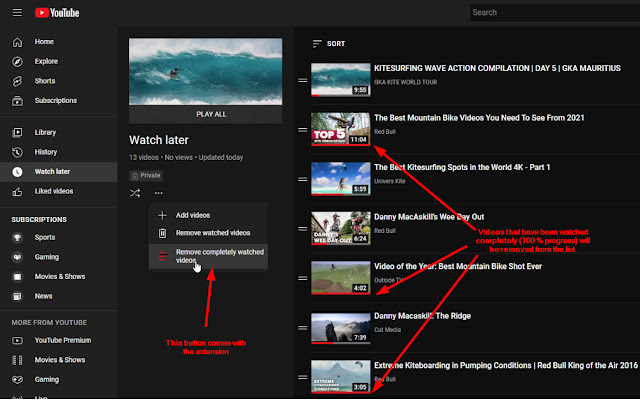This screenshot has width=640, height=400.
Task: Open the KITESURFING WAVE ACTION COMPILATION title
Action: click(x=497, y=68)
